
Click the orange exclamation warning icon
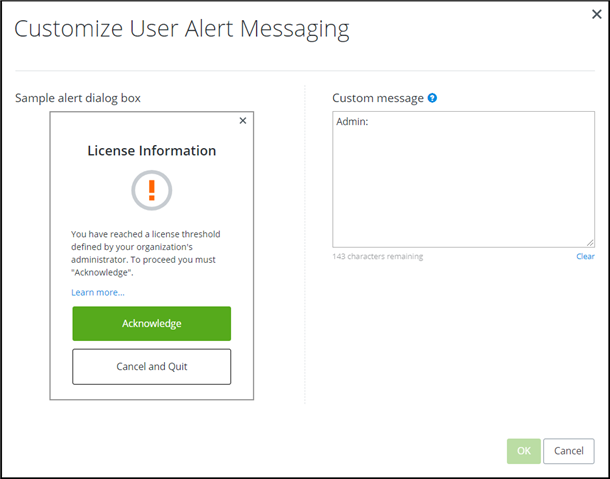click(152, 189)
